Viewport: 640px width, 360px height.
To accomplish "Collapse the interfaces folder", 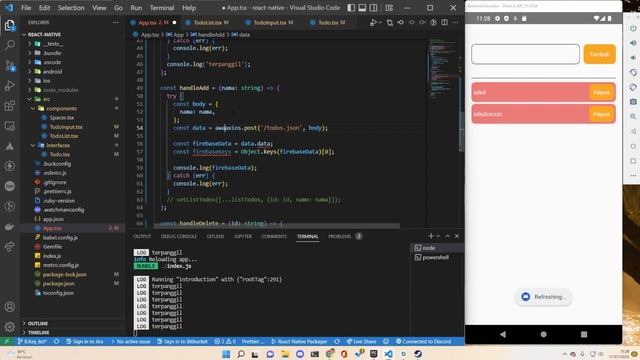I will click(33, 145).
